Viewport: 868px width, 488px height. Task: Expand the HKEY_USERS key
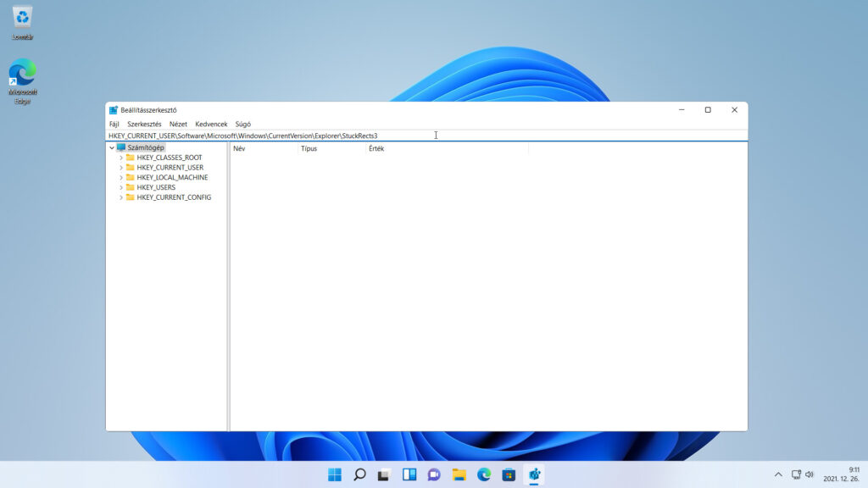[x=121, y=187]
